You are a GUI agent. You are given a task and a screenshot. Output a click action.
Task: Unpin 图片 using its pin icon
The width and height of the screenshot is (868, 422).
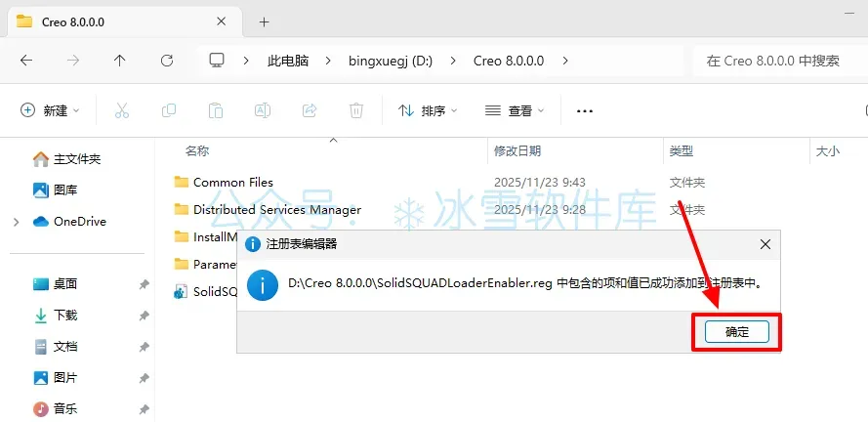144,378
